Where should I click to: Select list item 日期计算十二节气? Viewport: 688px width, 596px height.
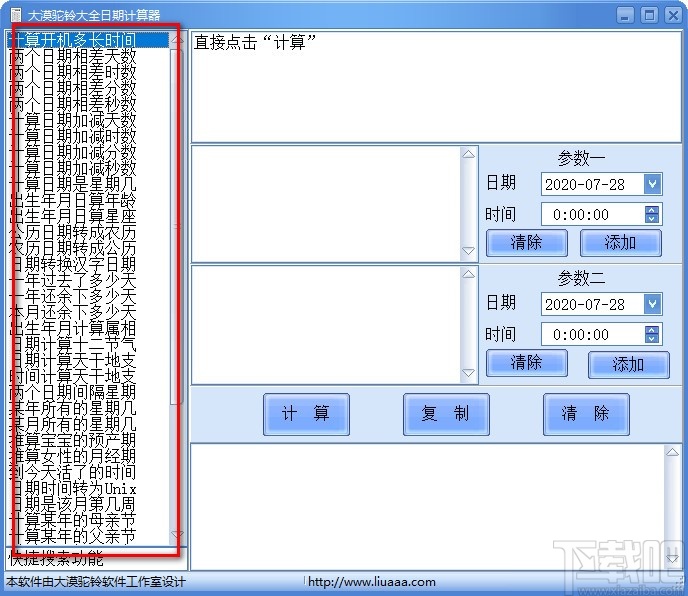click(x=88, y=345)
